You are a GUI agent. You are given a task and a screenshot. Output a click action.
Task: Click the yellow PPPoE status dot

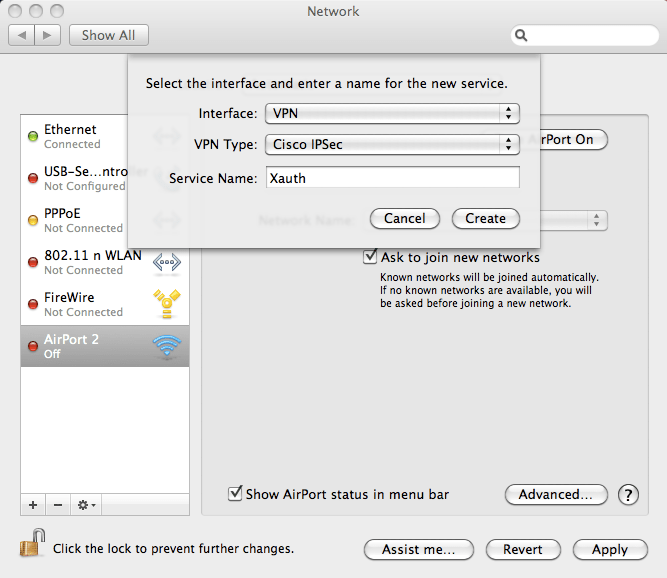point(33,220)
